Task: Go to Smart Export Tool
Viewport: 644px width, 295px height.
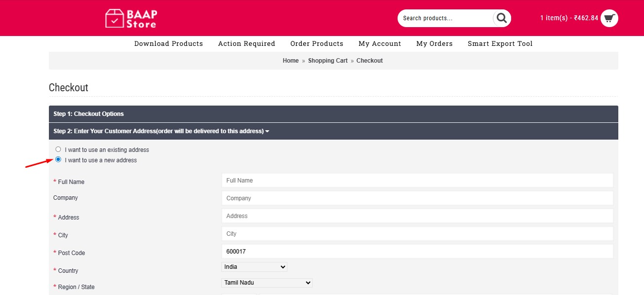Action: point(500,44)
